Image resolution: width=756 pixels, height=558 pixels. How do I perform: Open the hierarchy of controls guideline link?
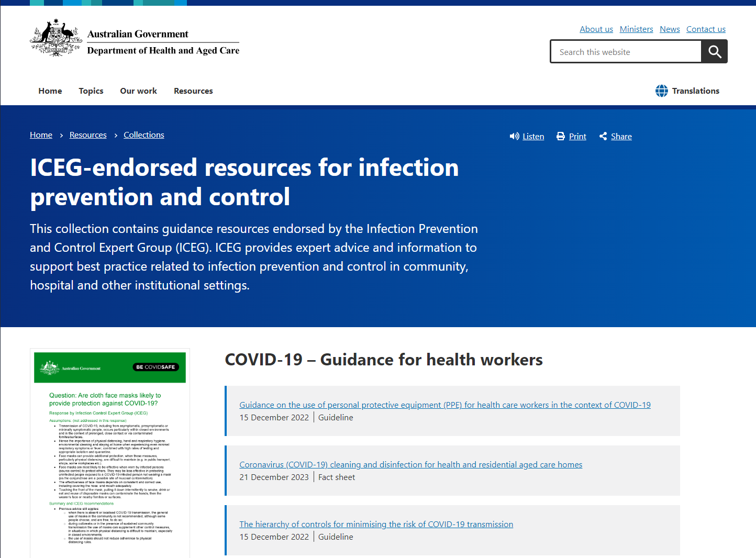(376, 524)
